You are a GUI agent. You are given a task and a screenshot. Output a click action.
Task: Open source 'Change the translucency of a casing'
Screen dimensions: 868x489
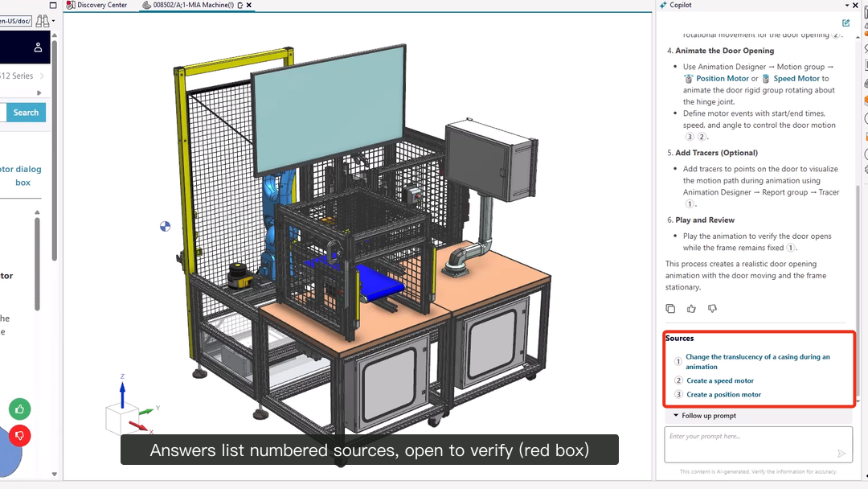tap(758, 362)
